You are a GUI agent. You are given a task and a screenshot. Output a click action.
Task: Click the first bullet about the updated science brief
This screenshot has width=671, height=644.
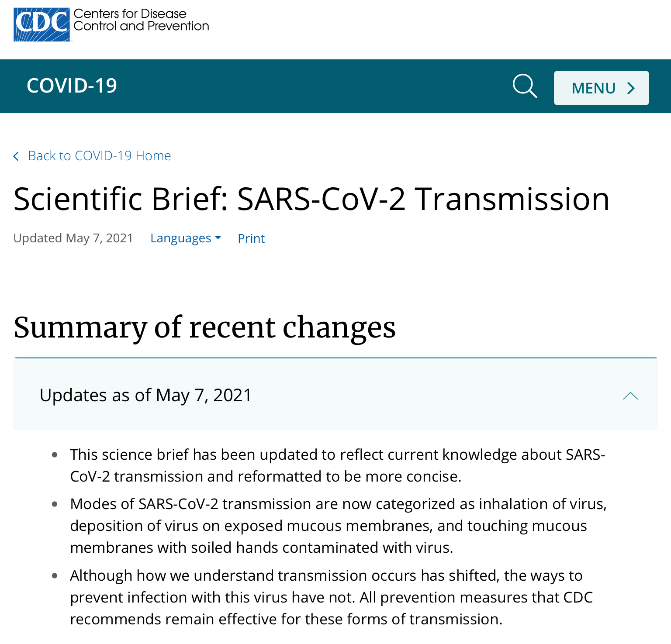[337, 465]
